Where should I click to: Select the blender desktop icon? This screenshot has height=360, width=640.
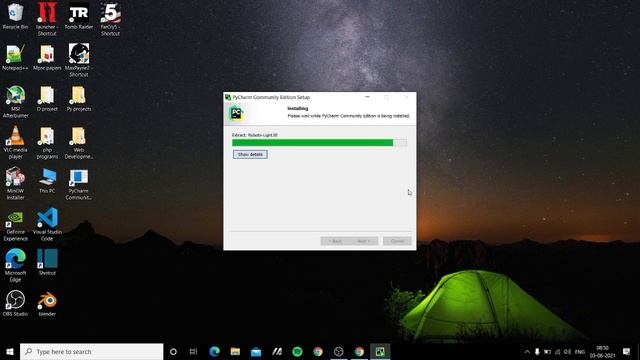[47, 303]
